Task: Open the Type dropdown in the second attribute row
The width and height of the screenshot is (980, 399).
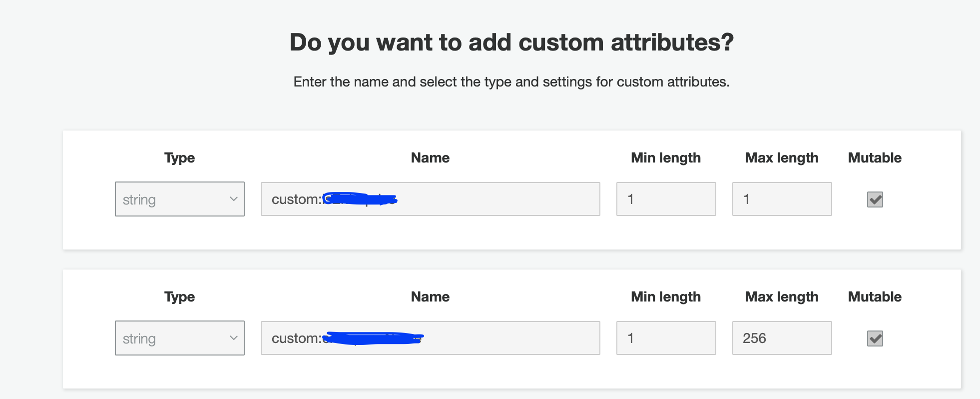Action: click(179, 338)
